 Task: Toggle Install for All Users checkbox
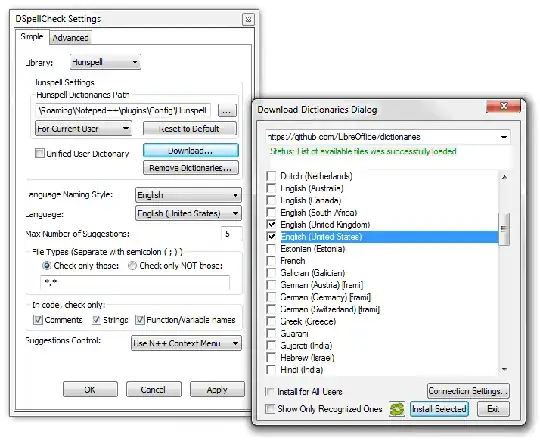tap(270, 392)
